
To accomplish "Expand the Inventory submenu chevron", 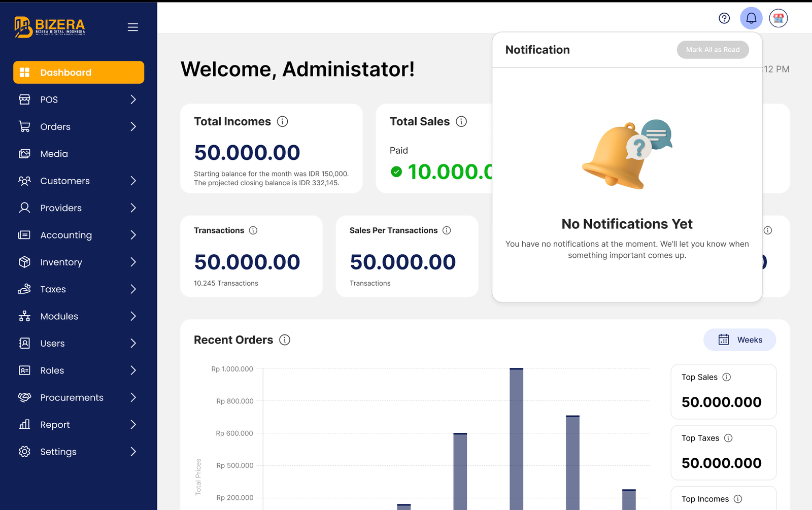I will click(x=133, y=262).
